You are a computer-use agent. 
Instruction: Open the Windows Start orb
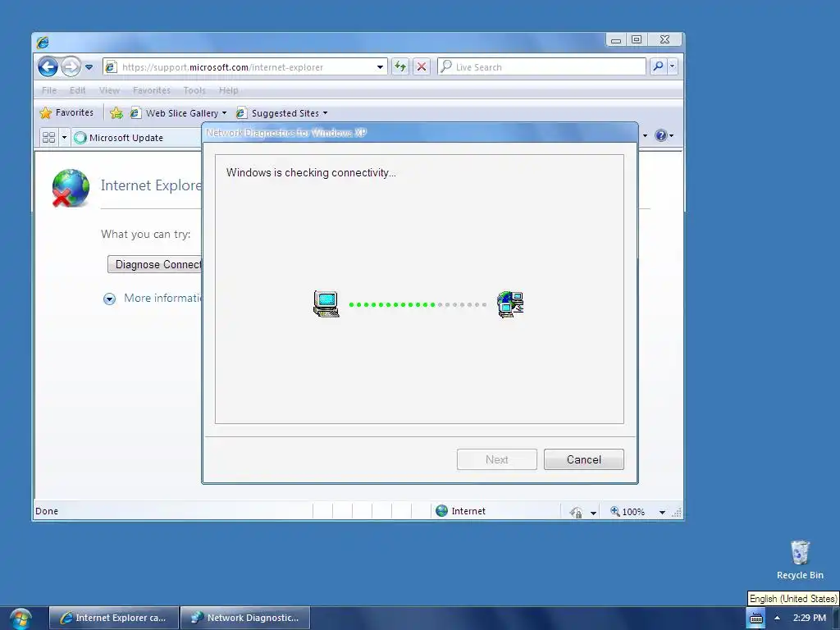(21, 619)
